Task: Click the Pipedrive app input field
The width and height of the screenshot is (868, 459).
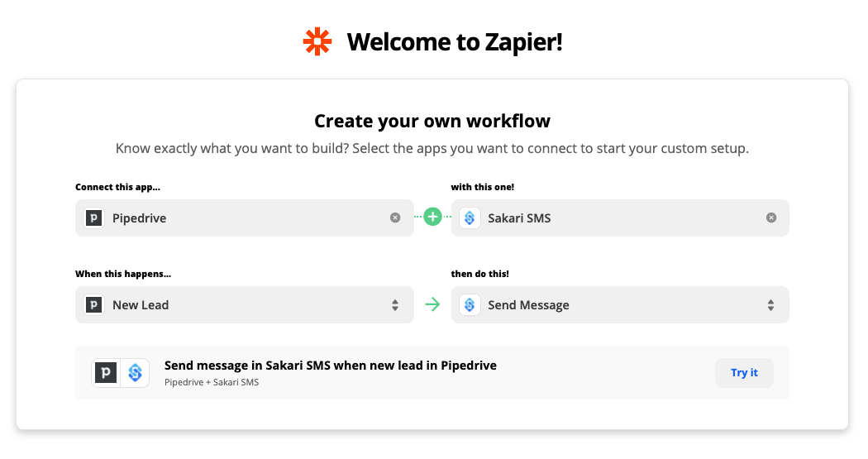Action: [244, 218]
